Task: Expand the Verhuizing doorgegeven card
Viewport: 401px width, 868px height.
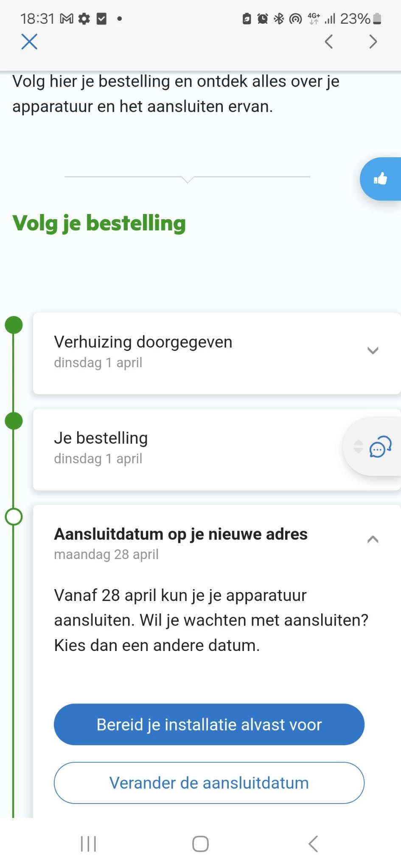Action: pos(373,351)
